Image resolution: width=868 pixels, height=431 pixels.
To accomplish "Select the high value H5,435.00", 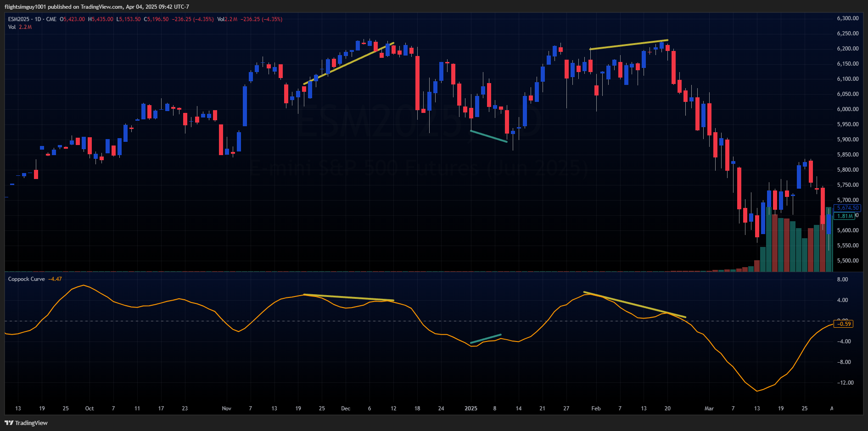I will (101, 19).
